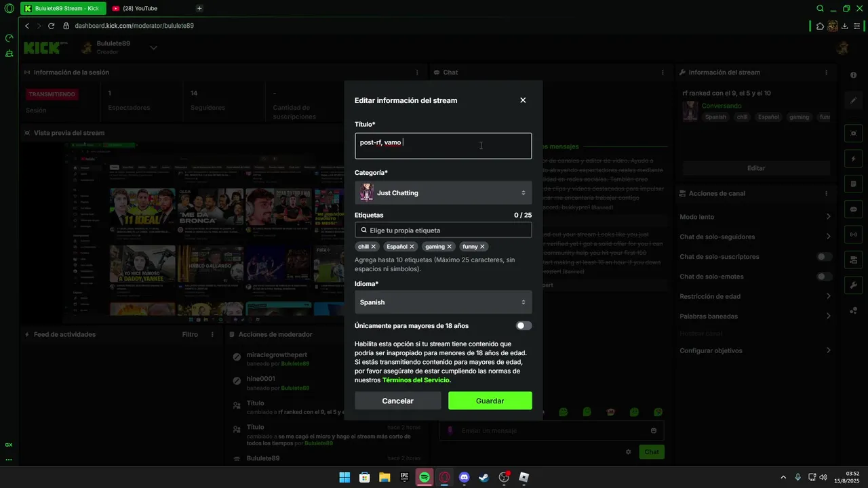868x488 pixels.
Task: Open the Información de la sesión options menu
Action: [417, 73]
